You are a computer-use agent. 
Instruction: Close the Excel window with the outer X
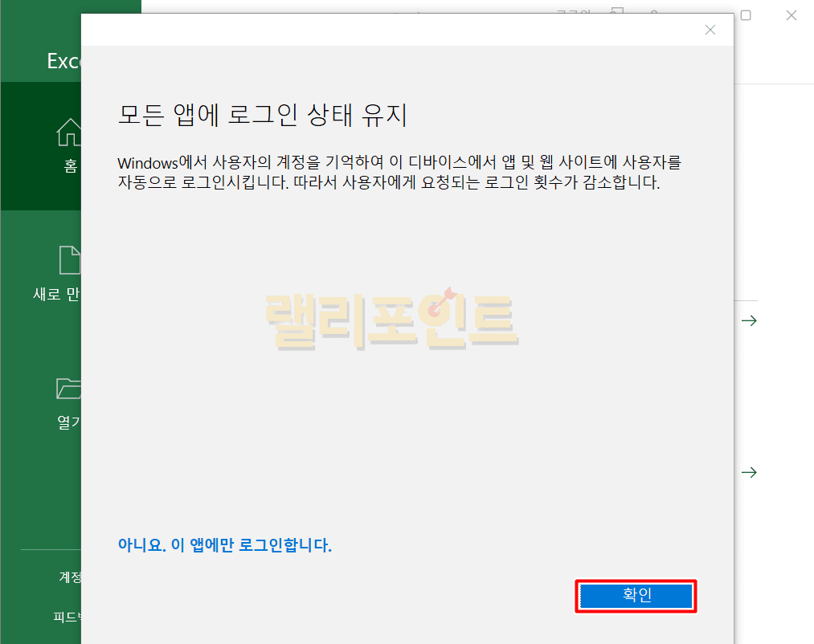coord(792,15)
